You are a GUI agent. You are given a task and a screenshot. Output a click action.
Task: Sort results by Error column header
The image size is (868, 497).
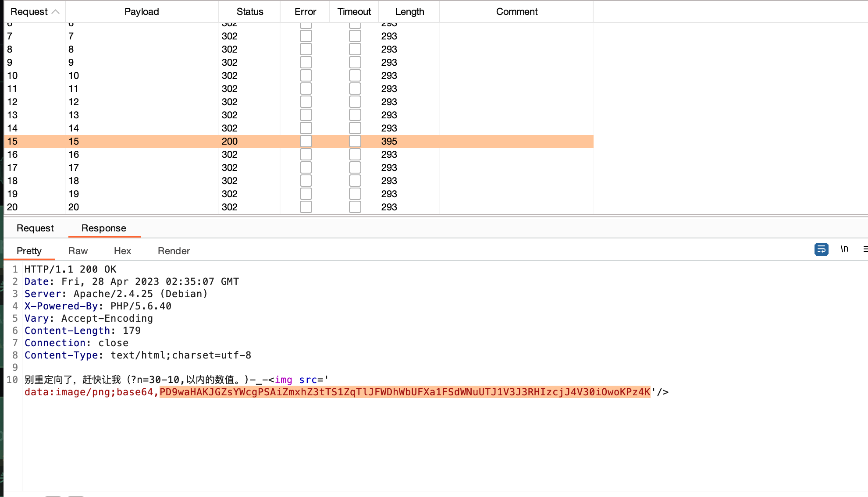click(305, 12)
